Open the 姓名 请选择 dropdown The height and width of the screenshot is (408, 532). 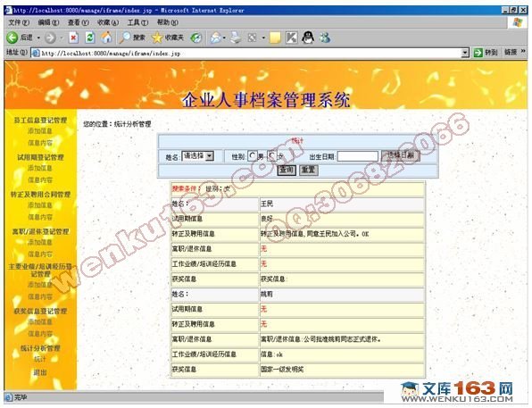click(x=198, y=156)
